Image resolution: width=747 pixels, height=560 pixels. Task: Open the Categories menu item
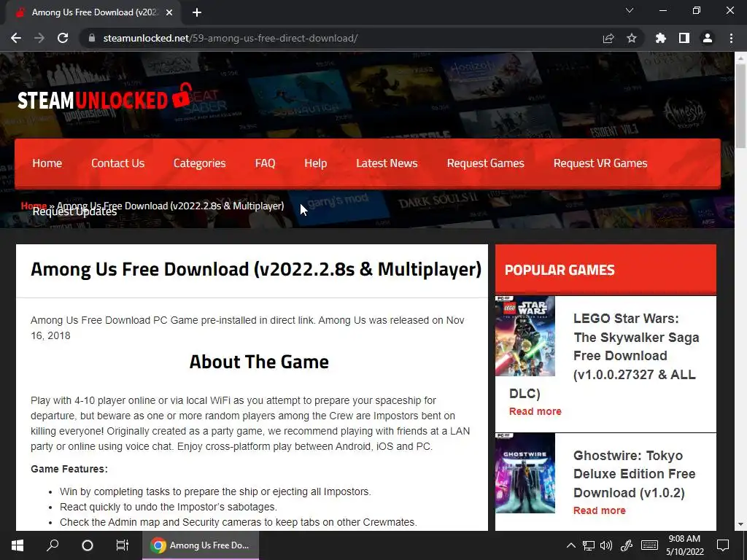(200, 163)
